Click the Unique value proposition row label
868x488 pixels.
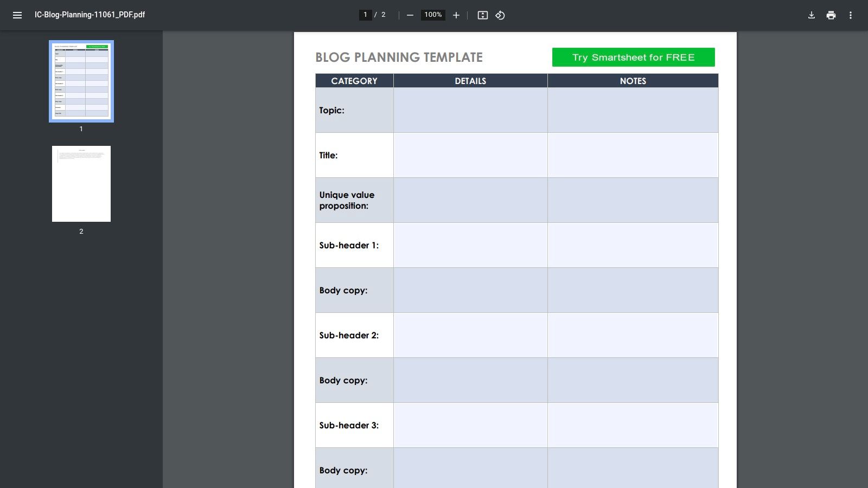tap(346, 200)
